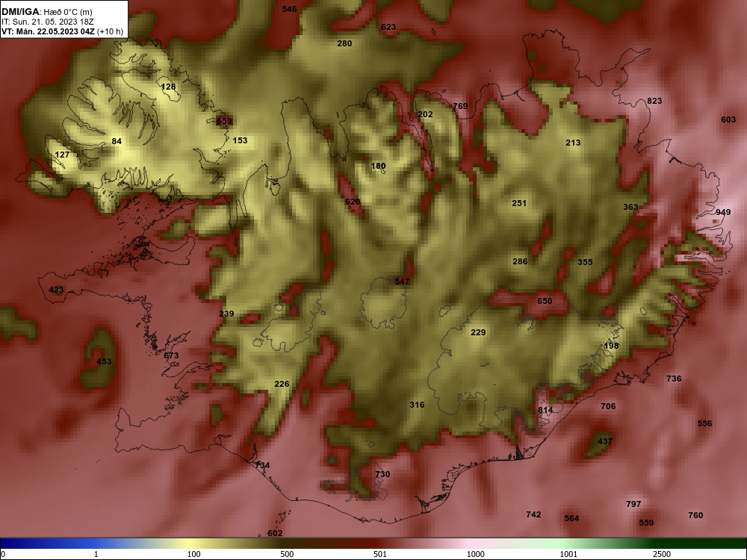Click the value 659 on the map

tap(224, 121)
